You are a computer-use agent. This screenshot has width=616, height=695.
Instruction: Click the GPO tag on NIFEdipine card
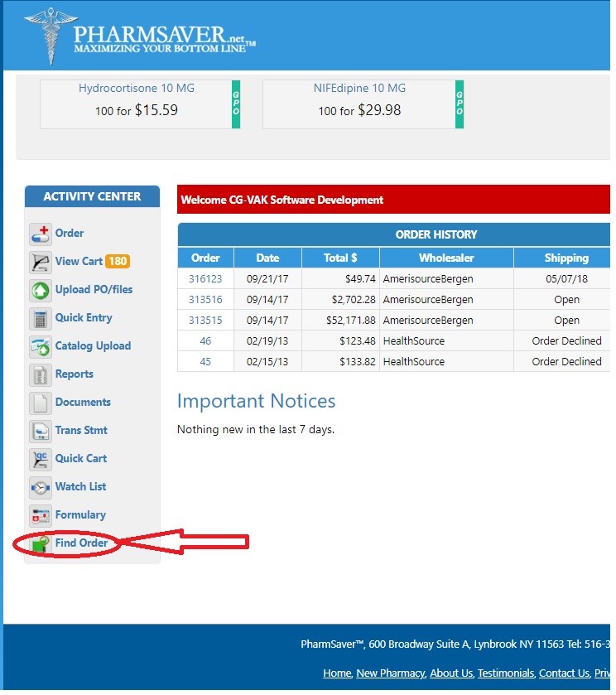[x=460, y=104]
